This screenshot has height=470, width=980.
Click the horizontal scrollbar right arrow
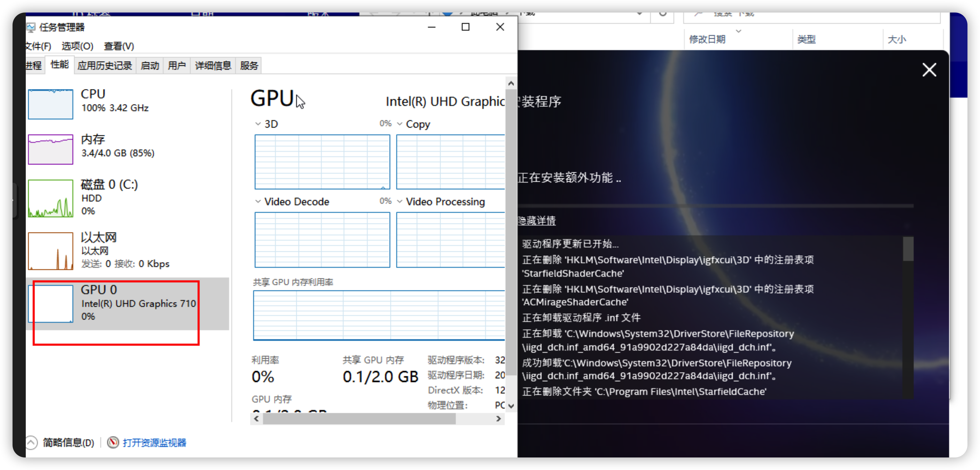point(498,419)
